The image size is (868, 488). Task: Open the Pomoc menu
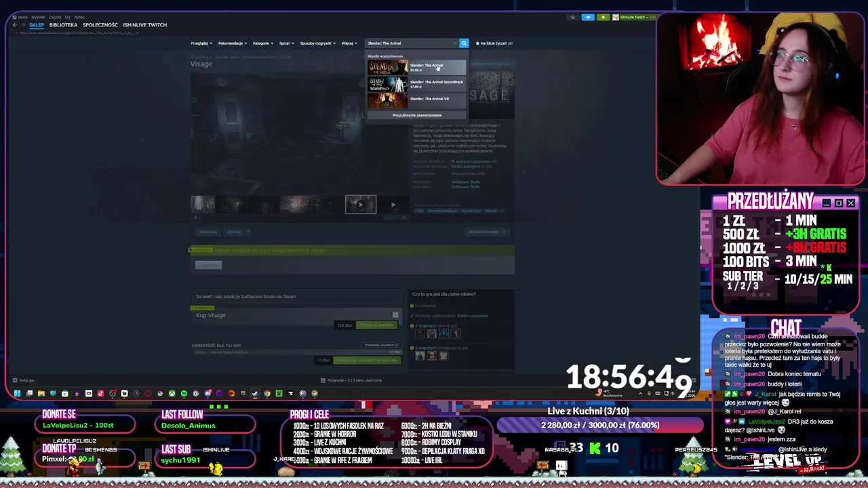[x=79, y=17]
